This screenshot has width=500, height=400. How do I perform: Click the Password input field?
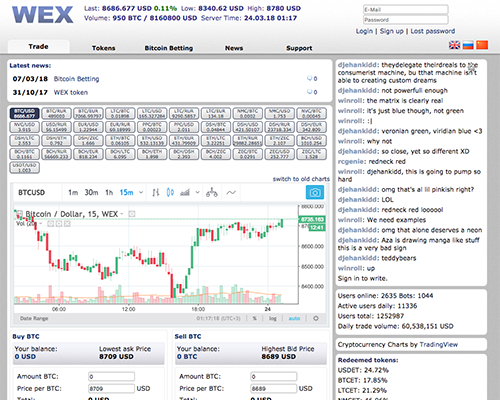coord(406,20)
